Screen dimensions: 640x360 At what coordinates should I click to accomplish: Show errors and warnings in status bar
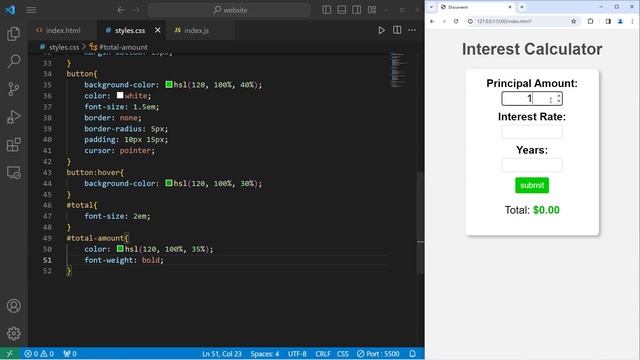coord(39,353)
